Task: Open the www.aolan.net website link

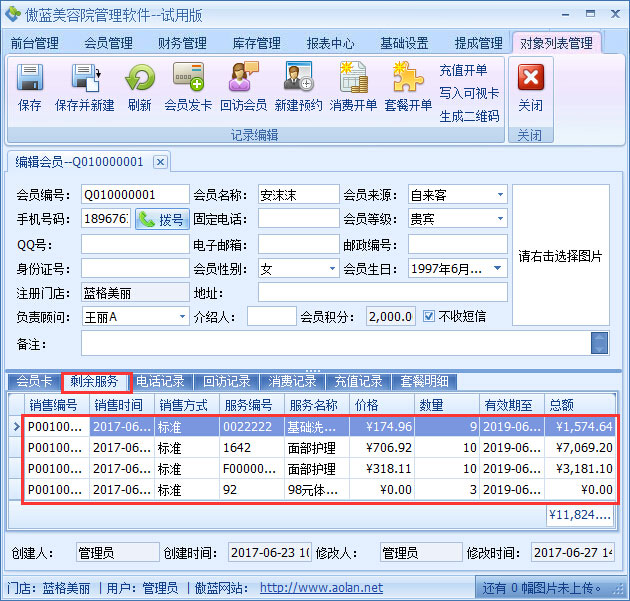Action: pos(321,588)
